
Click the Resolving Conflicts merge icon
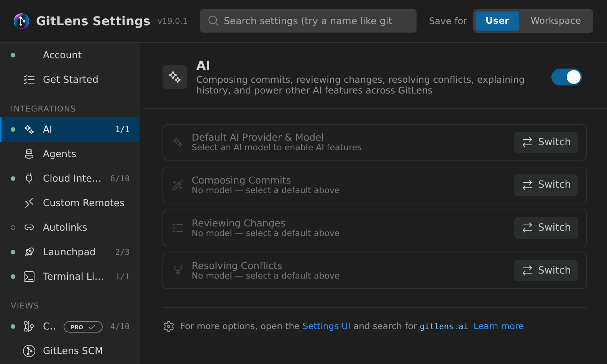tap(178, 271)
